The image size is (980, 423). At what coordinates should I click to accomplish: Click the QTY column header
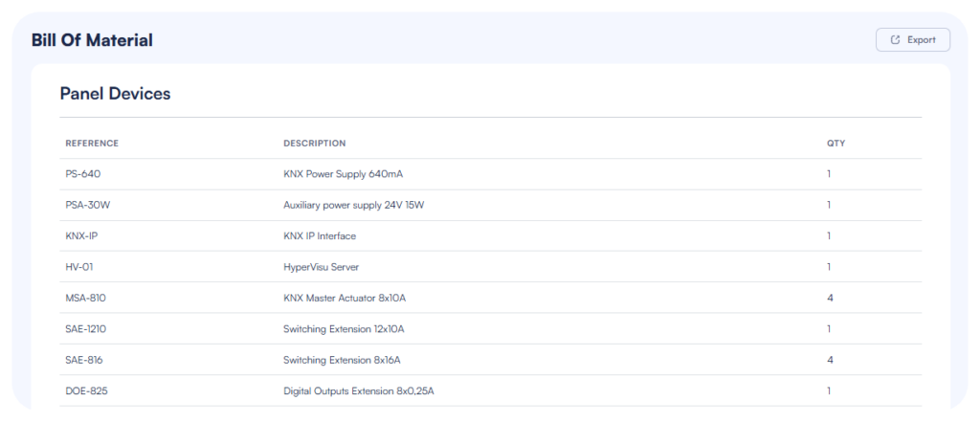(x=835, y=144)
